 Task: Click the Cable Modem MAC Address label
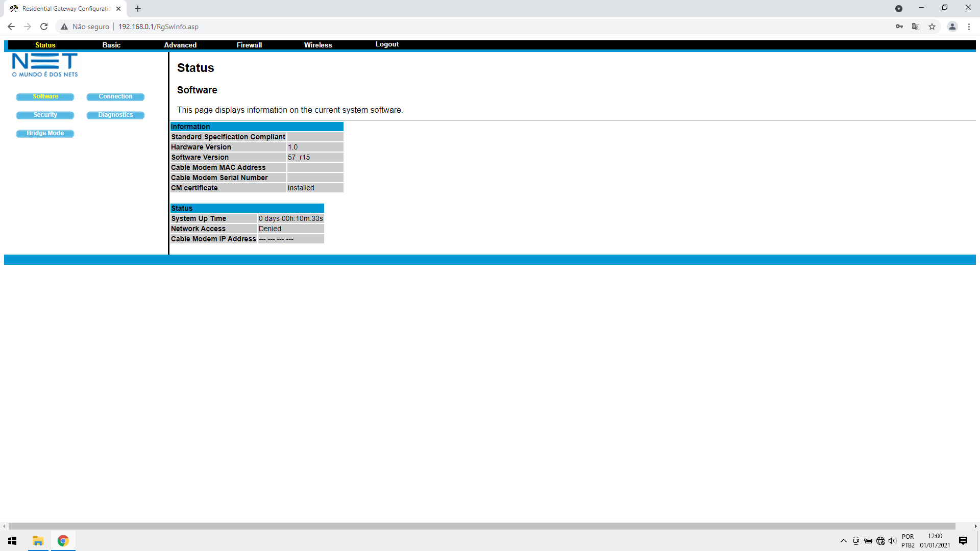coord(218,167)
